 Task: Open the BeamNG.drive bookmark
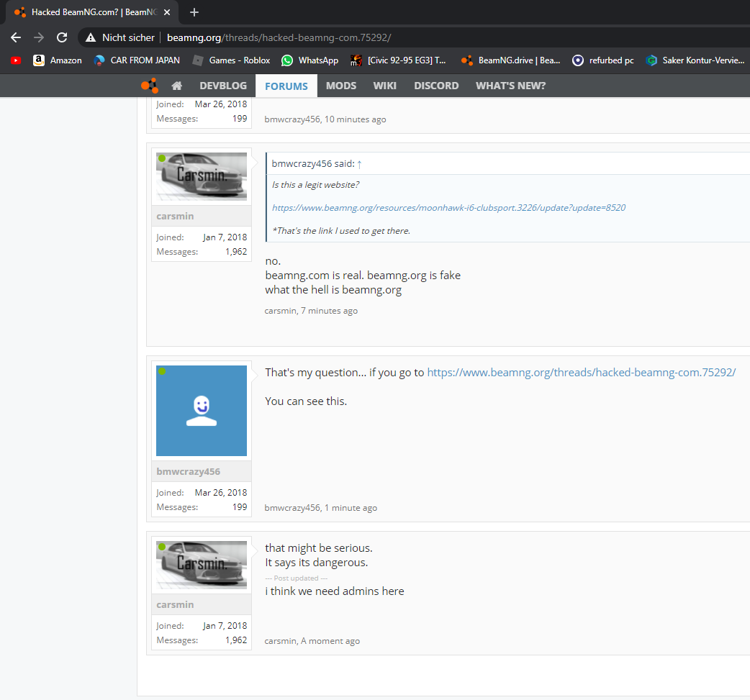click(510, 60)
